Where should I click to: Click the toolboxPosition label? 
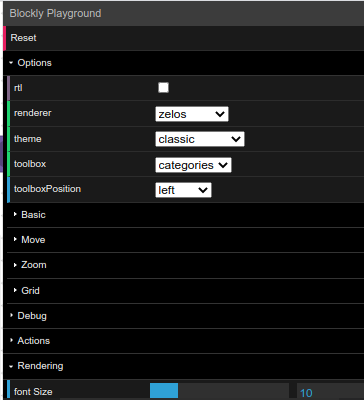pyautogui.click(x=47, y=189)
